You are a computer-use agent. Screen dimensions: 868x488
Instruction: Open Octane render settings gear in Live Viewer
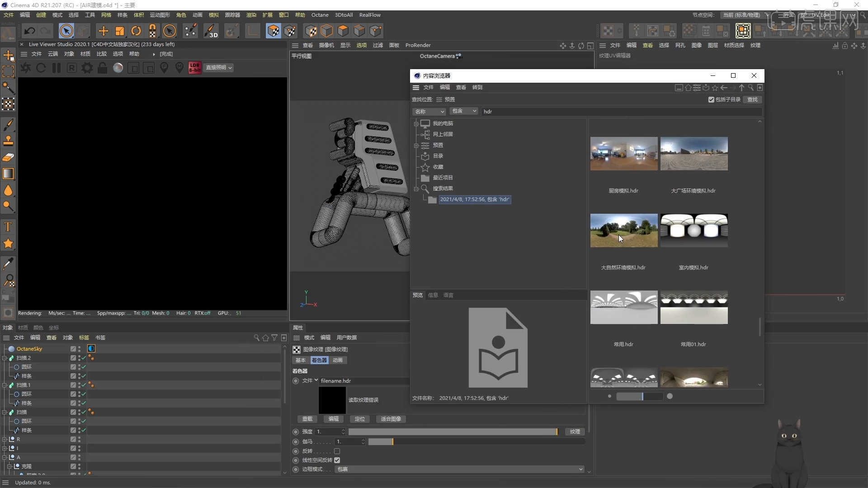[x=87, y=68]
